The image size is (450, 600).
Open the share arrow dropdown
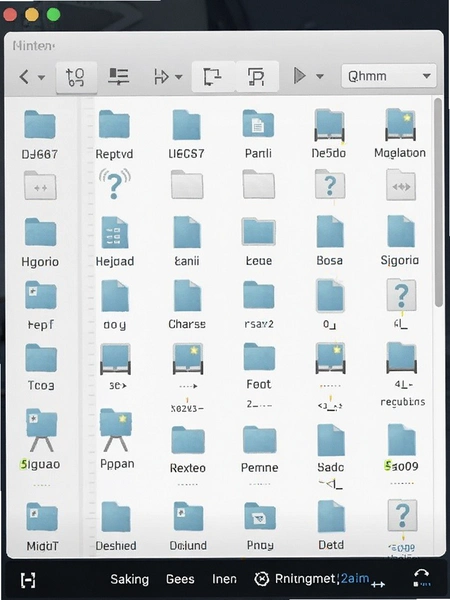tap(178, 77)
